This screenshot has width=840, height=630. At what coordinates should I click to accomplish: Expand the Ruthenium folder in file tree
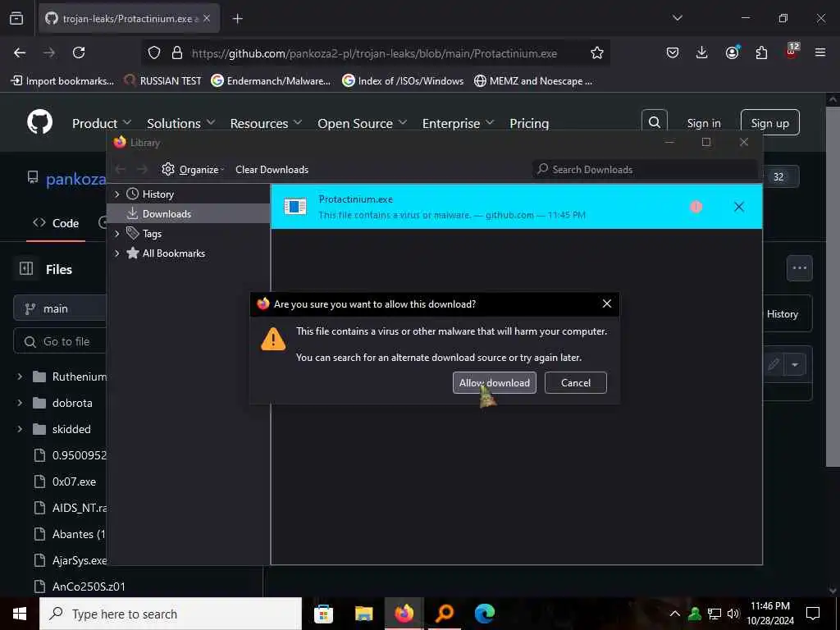[x=20, y=377]
